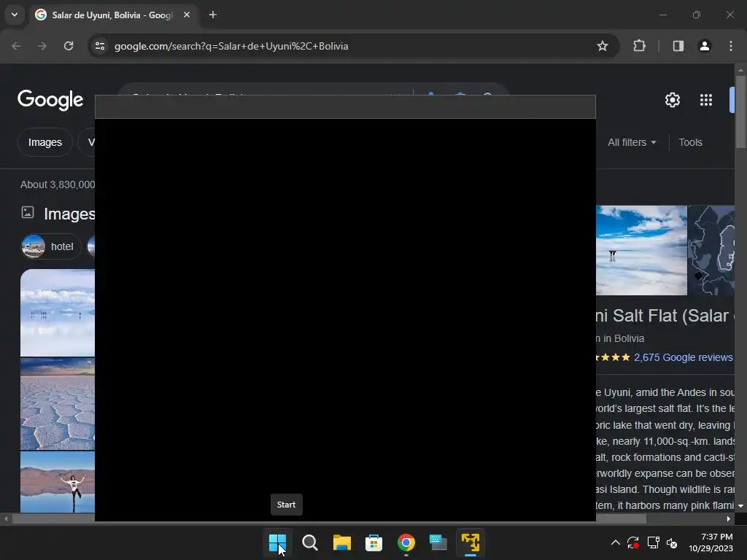Open the yellow taskbar application icon
747x560 pixels.
click(471, 542)
